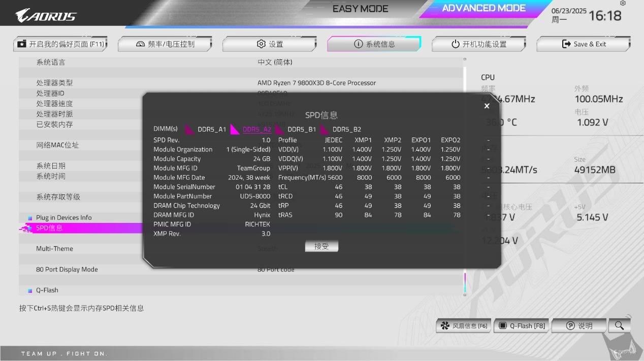Open 频率/电压控制 tab
Screen dimensions: 644x361
[165, 44]
